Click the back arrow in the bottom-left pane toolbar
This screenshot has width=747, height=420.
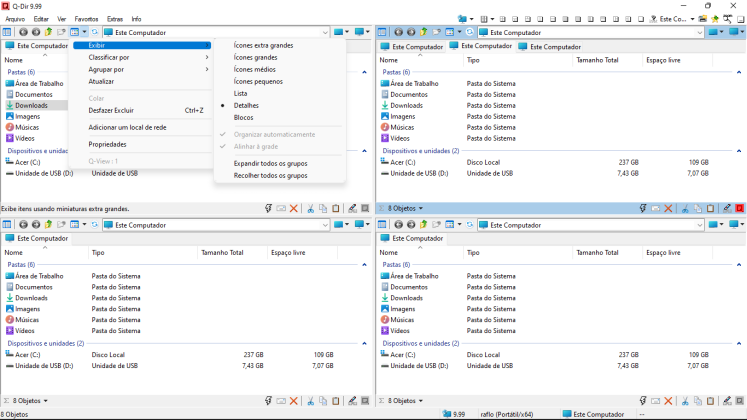pos(23,225)
